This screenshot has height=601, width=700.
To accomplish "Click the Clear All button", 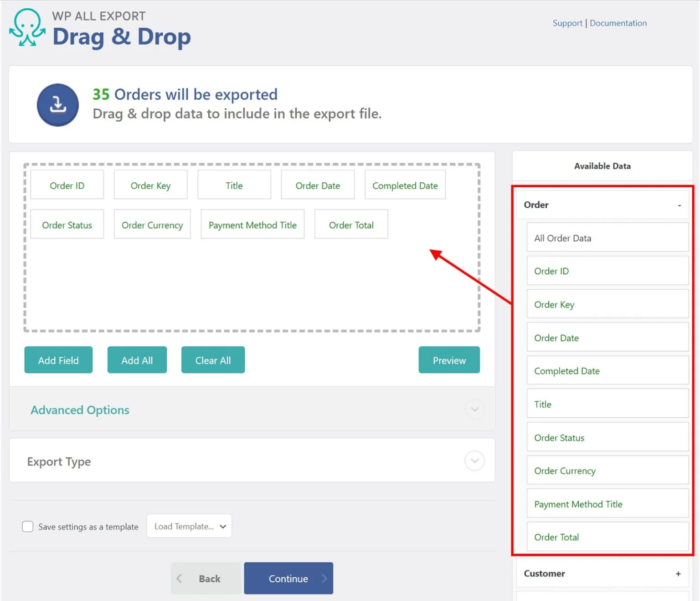I will coord(213,360).
